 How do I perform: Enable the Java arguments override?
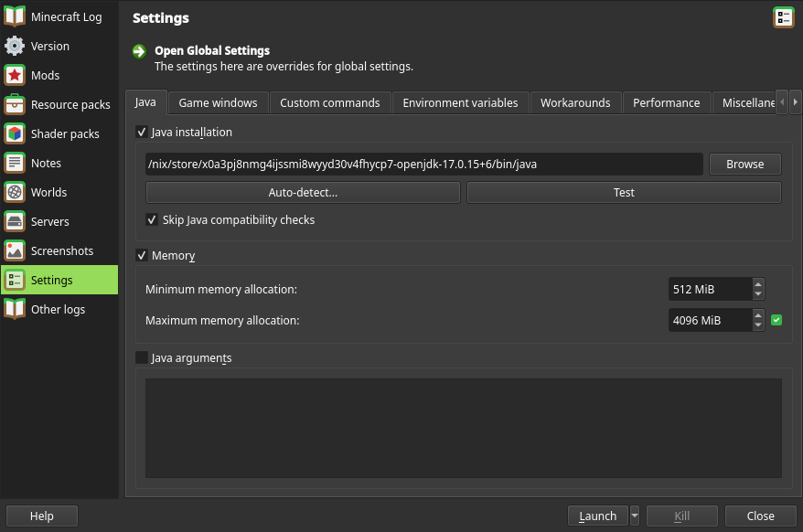[142, 357]
